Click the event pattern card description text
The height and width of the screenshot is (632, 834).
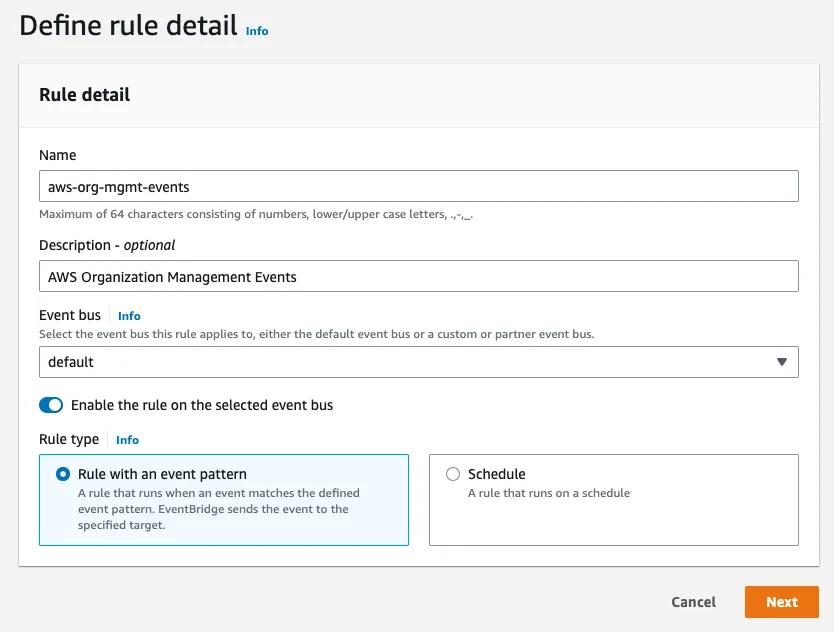coord(218,509)
